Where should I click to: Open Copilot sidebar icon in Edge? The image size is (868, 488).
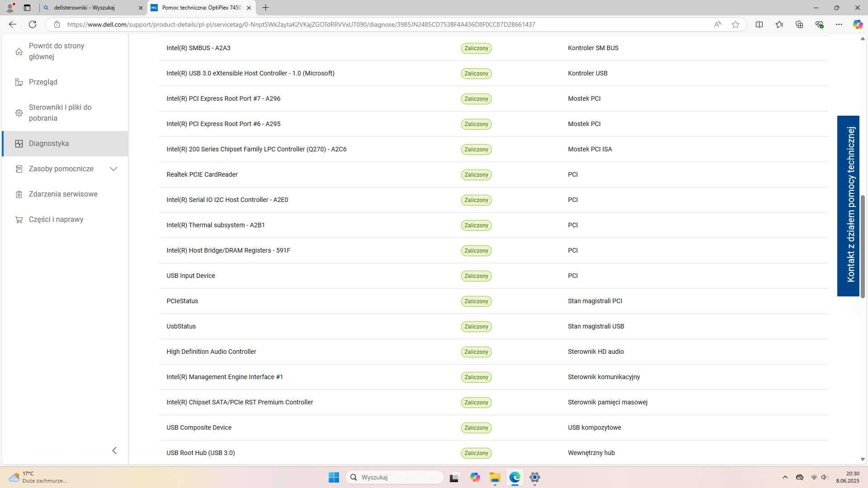click(858, 24)
